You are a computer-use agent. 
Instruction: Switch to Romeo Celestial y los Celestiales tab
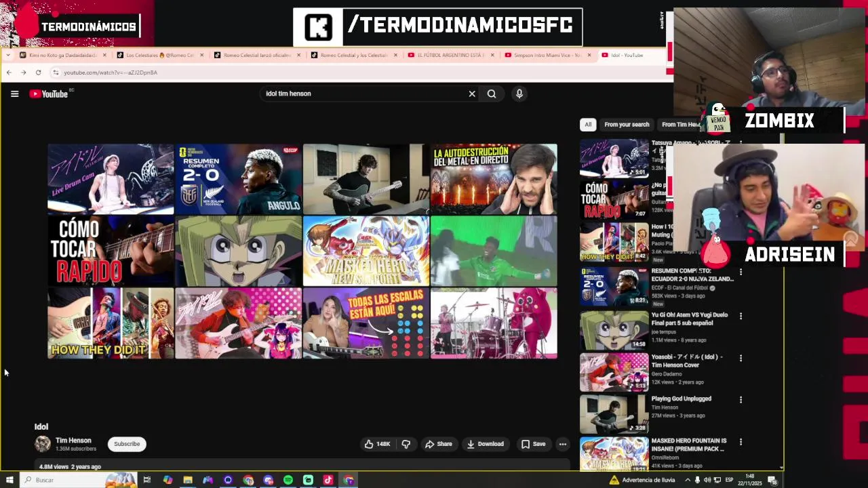tap(355, 55)
